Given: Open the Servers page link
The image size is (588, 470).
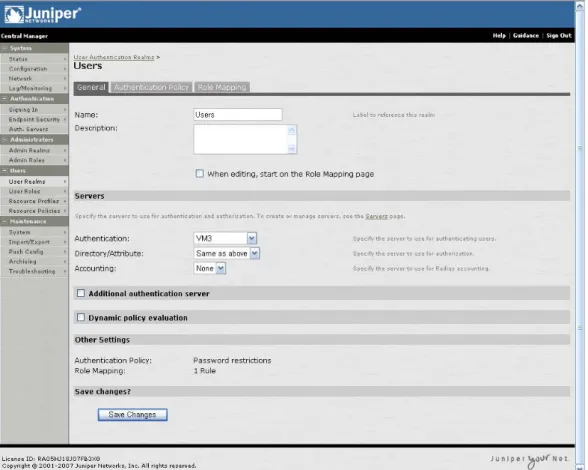Looking at the screenshot, I should coord(376,216).
